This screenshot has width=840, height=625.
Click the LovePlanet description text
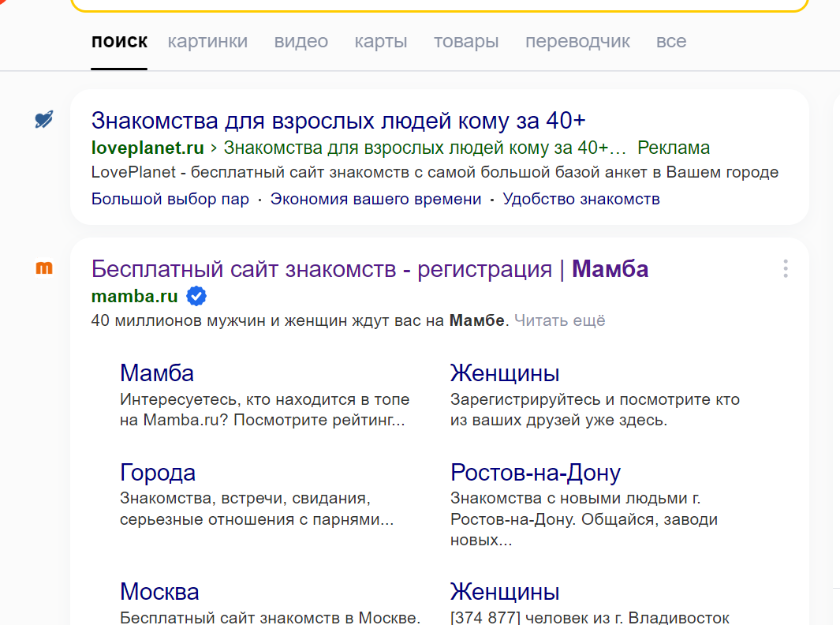coord(435,172)
